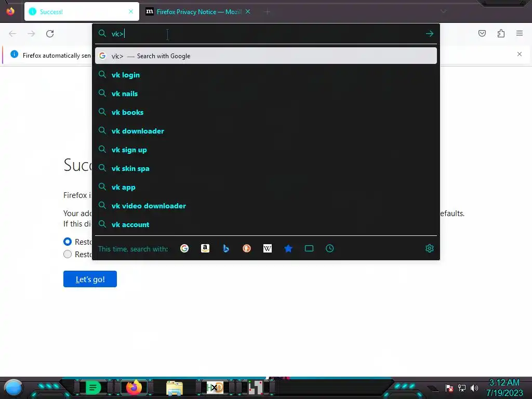Choose 'vk> — Search with Google' result
This screenshot has width=532, height=399.
[265, 56]
